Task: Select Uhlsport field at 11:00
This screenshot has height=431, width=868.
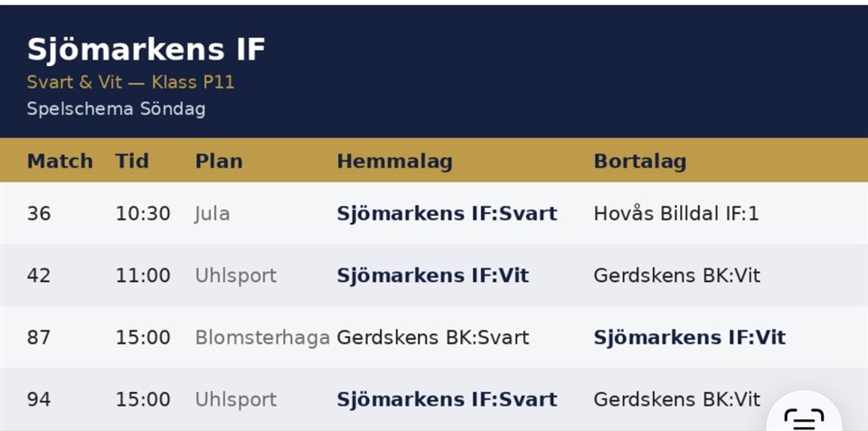Action: (235, 276)
